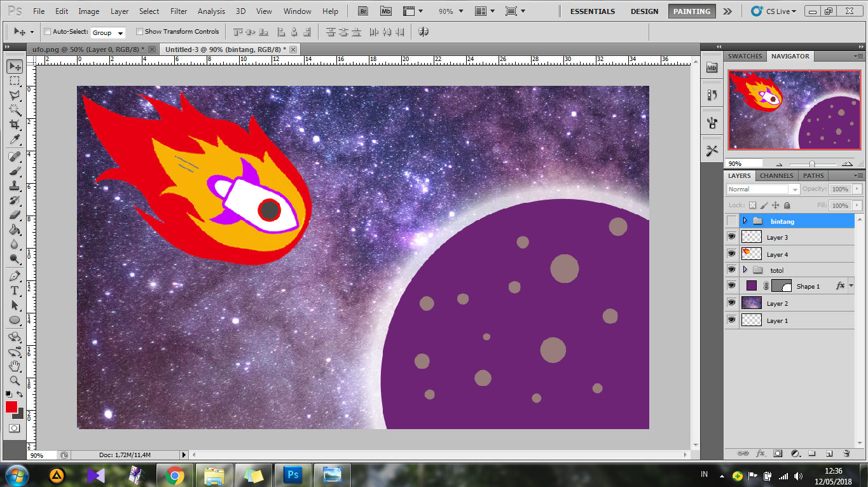
Task: Open the Fill slider arrow
Action: click(857, 205)
